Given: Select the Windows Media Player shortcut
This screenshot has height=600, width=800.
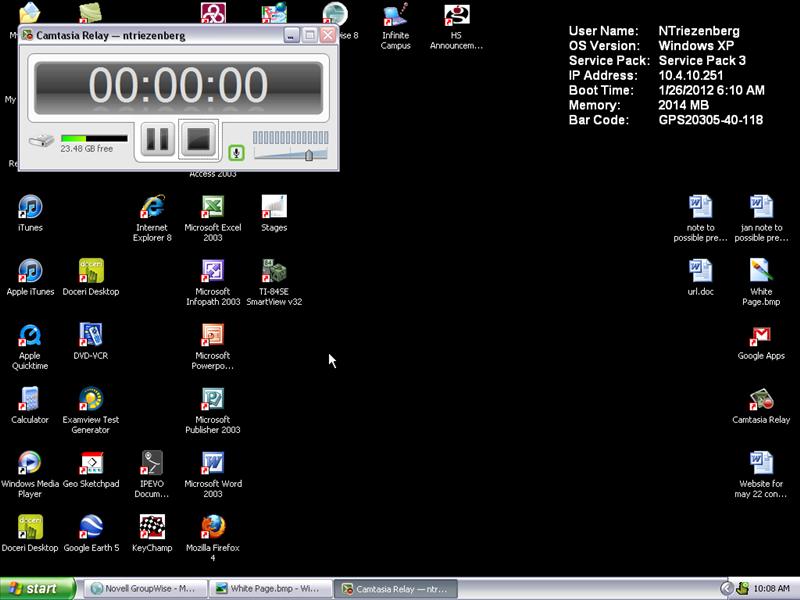Looking at the screenshot, I should [30, 475].
